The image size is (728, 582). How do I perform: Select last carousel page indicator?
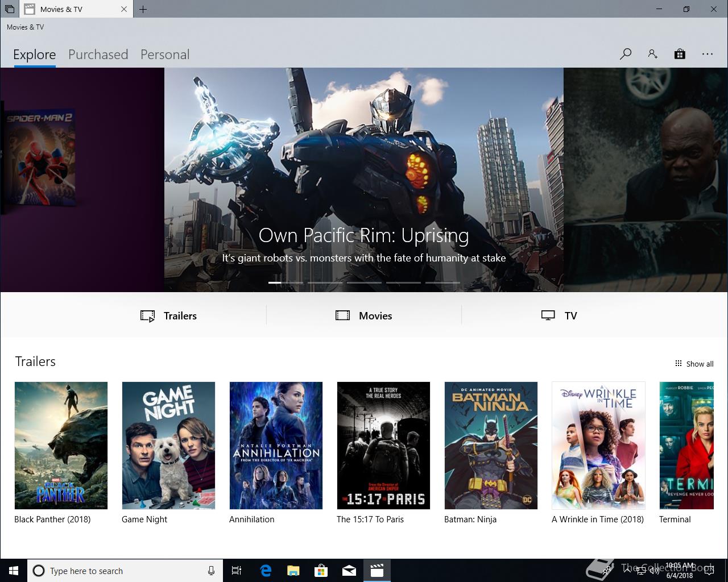click(x=442, y=282)
